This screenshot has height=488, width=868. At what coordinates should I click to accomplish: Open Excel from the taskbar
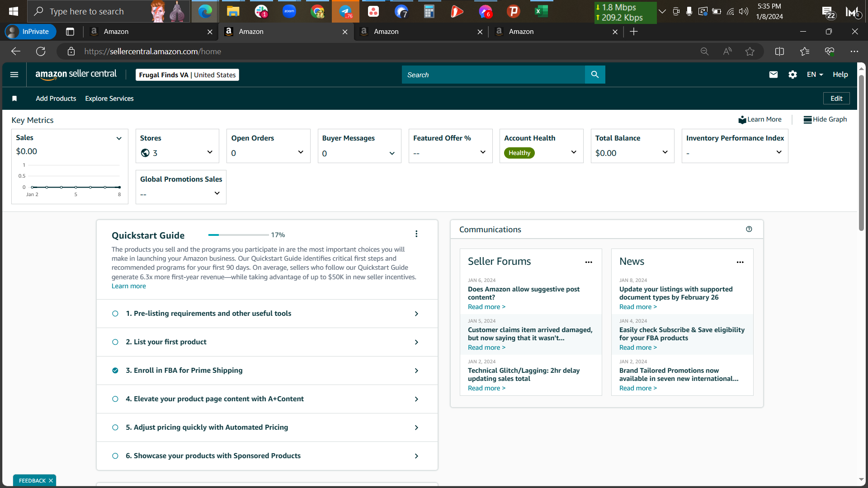pyautogui.click(x=541, y=11)
